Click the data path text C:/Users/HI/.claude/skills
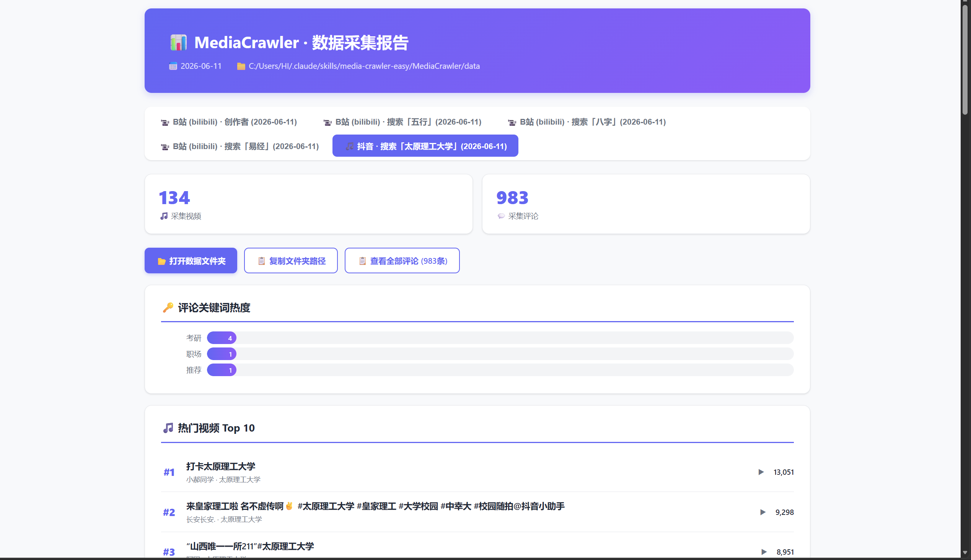 pos(364,66)
